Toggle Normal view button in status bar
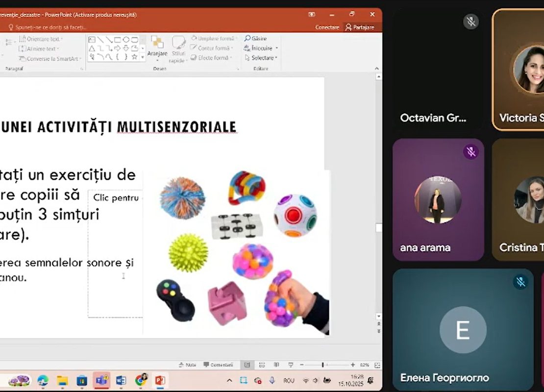Screen dimensions: 544x392 pyautogui.click(x=247, y=365)
